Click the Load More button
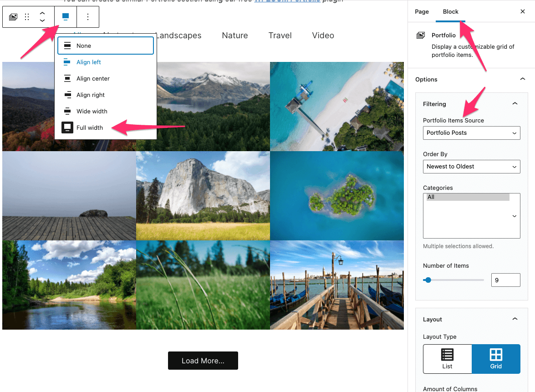The width and height of the screenshot is (535, 392). point(203,361)
